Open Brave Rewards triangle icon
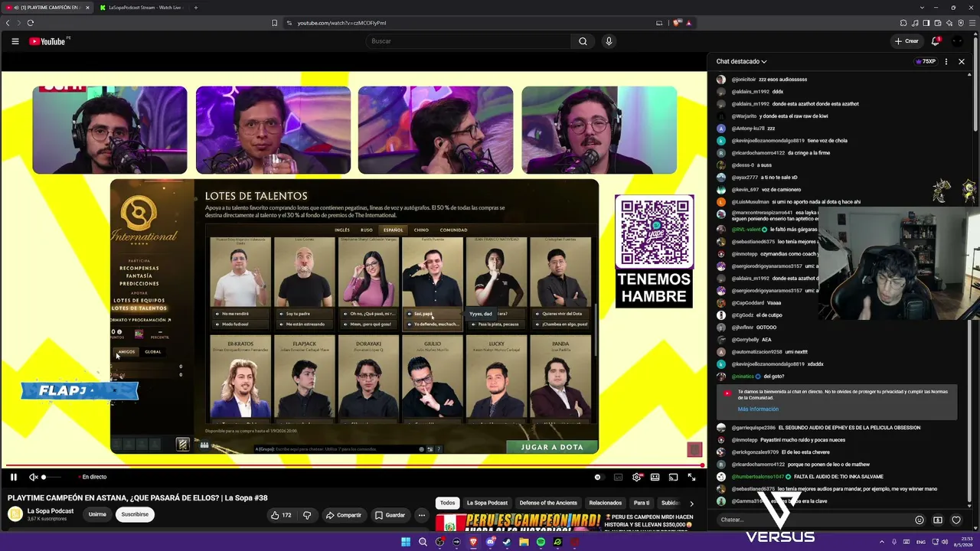 [688, 23]
